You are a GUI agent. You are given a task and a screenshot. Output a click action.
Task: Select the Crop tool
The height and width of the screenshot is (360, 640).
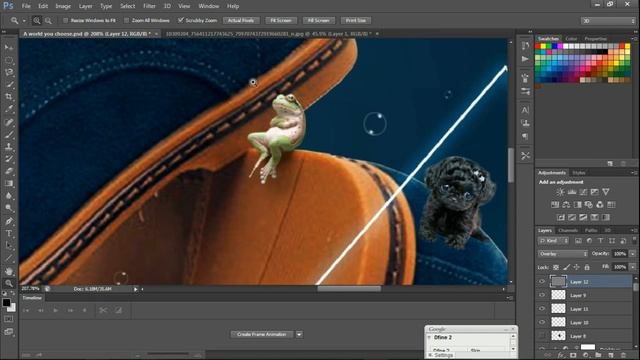[x=9, y=97]
